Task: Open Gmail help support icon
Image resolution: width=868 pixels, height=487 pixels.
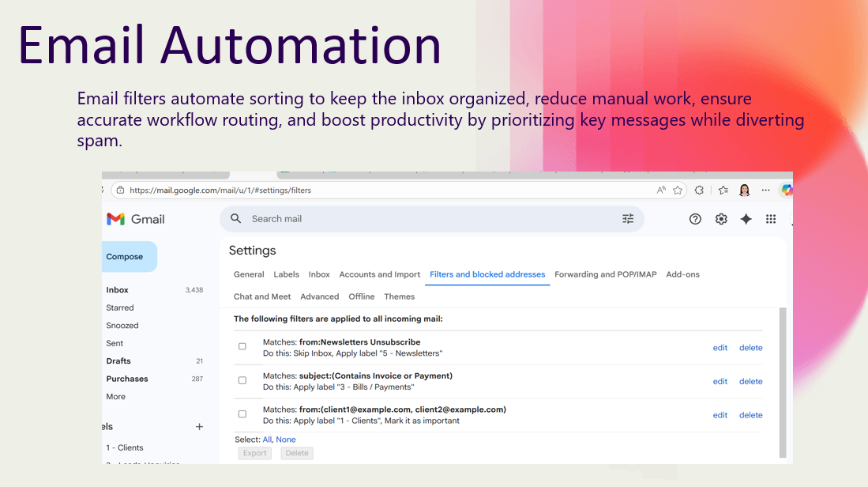Action: (695, 220)
